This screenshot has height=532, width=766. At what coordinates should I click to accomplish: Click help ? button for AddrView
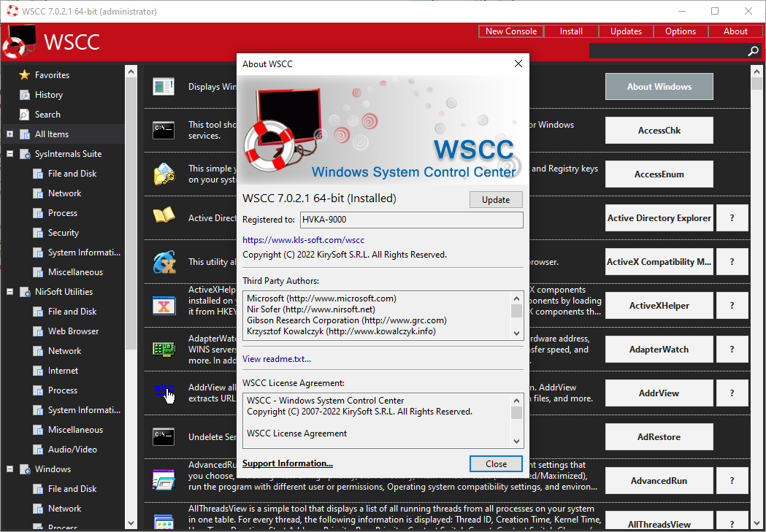click(x=732, y=393)
